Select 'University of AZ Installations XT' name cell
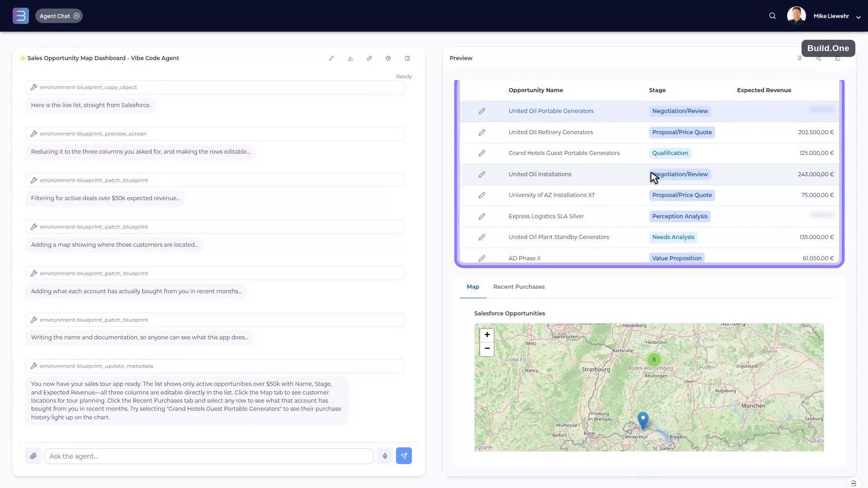The height and width of the screenshot is (488, 868). pyautogui.click(x=552, y=195)
